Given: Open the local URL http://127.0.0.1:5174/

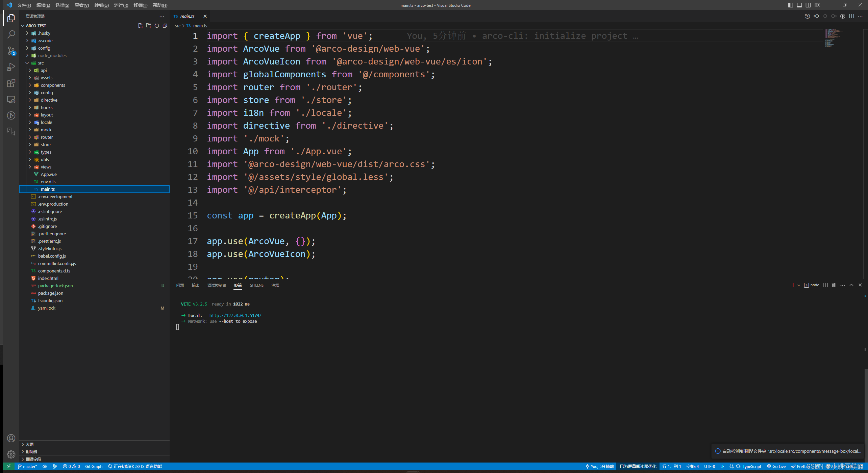Looking at the screenshot, I should 235,315.
